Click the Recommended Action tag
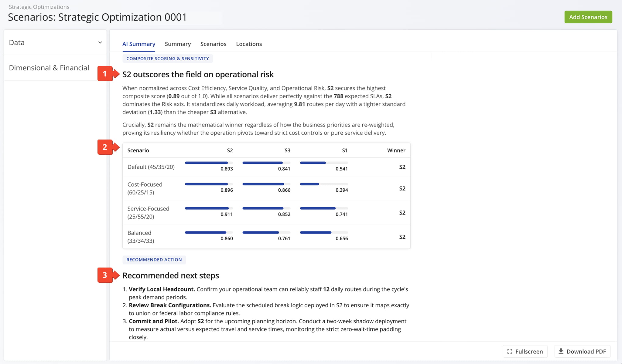 [154, 260]
